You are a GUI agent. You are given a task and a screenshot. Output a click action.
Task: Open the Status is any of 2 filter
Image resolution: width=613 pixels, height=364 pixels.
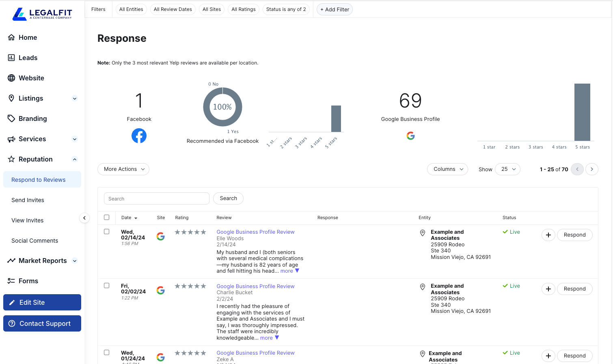pyautogui.click(x=286, y=9)
